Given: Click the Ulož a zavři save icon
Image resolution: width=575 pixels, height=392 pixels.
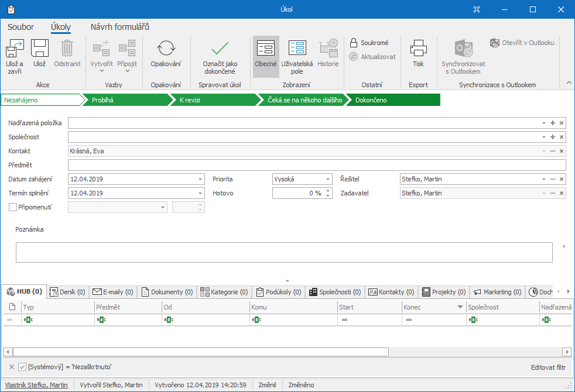Looking at the screenshot, I should (15, 49).
